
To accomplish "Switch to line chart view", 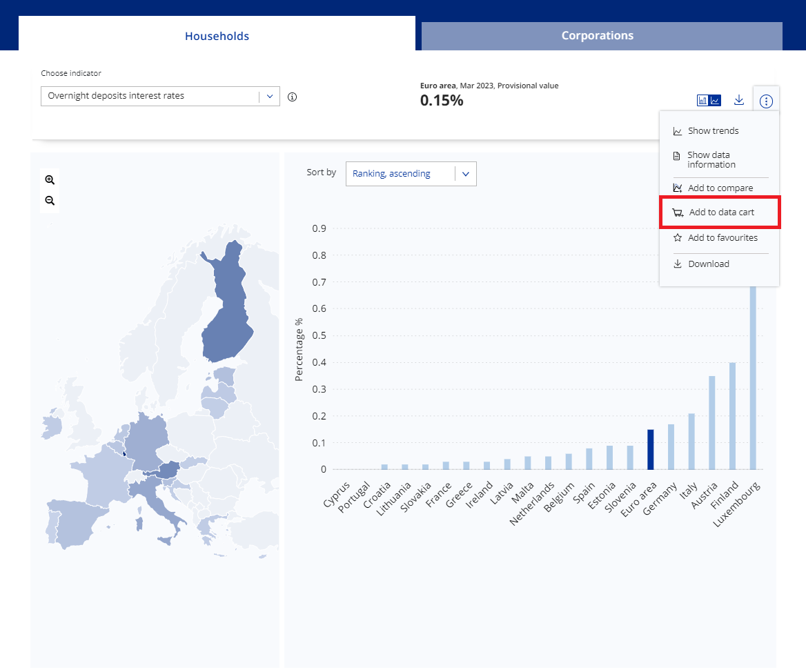I will [716, 101].
